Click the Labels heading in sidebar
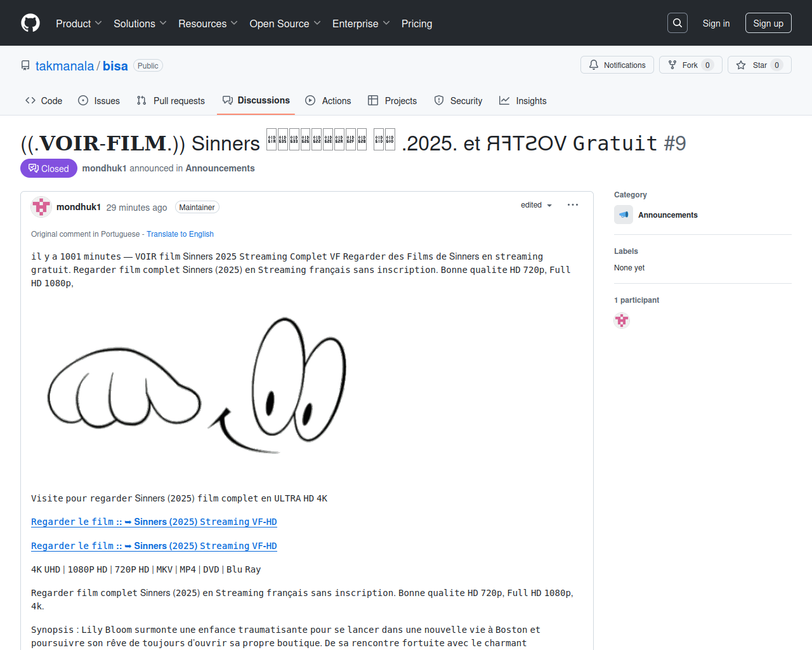The width and height of the screenshot is (812, 650). (x=626, y=251)
